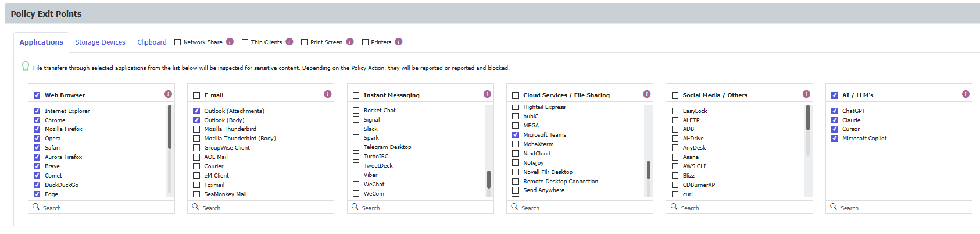Uncheck Cursor
980x234 pixels.
pyautogui.click(x=835, y=129)
